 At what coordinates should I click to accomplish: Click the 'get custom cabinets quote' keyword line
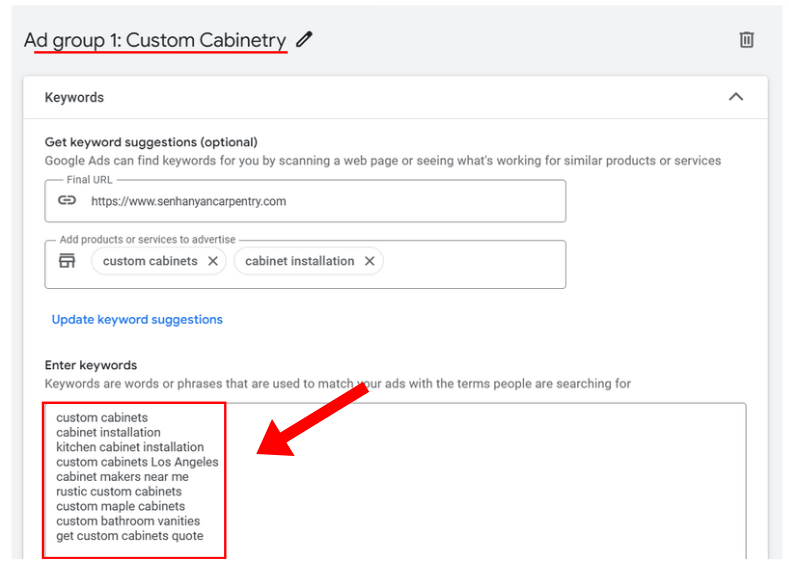(x=129, y=536)
